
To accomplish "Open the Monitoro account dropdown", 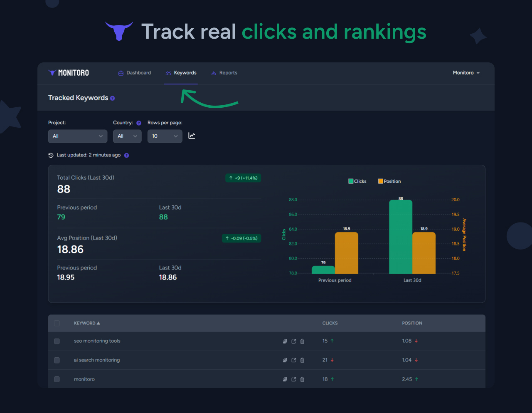I will click(x=466, y=72).
